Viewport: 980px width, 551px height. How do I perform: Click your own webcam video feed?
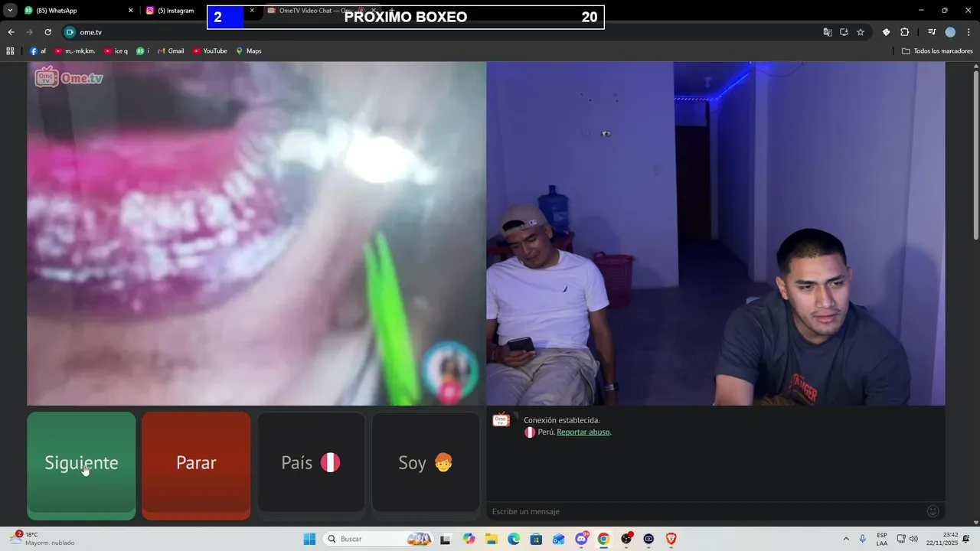click(x=716, y=233)
